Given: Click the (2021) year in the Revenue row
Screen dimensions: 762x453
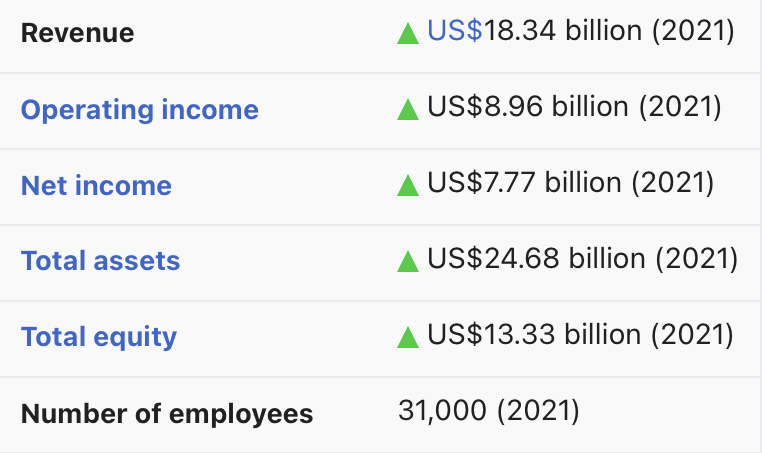Looking at the screenshot, I should tap(693, 31).
